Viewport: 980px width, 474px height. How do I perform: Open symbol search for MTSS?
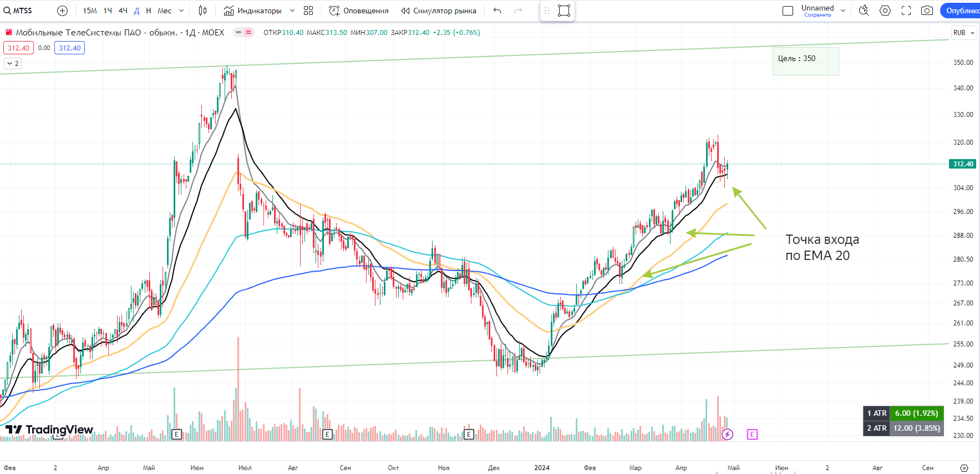[18, 11]
